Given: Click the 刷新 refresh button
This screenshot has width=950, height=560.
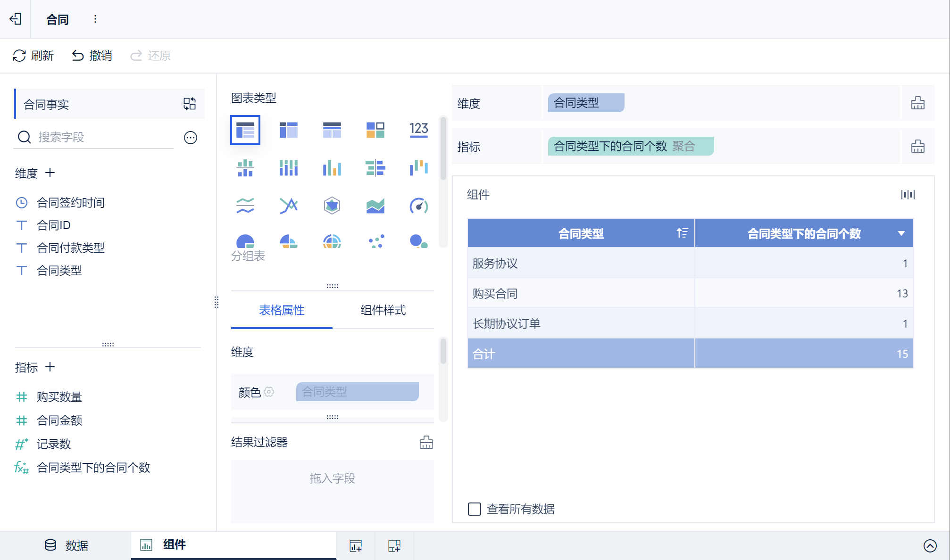Looking at the screenshot, I should [x=33, y=56].
